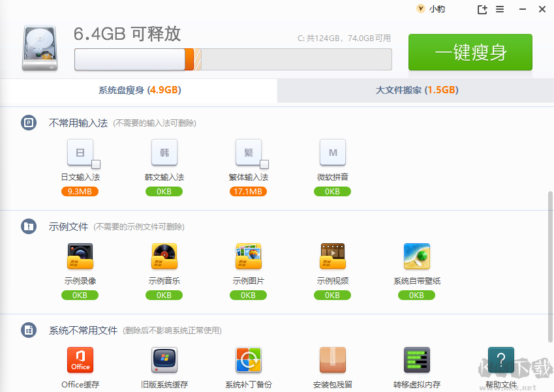This screenshot has width=554, height=392.
Task: Click the 转移虚拟内存 memory icon
Action: click(x=417, y=360)
